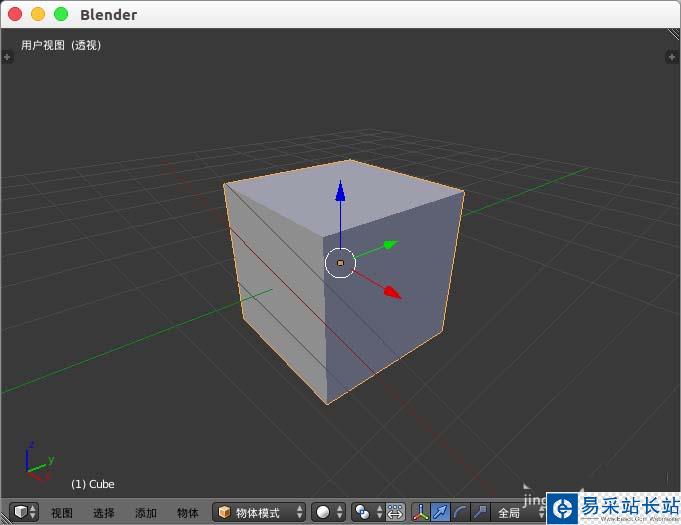The height and width of the screenshot is (525, 681).
Task: Open the 选择 menu
Action: pos(103,513)
